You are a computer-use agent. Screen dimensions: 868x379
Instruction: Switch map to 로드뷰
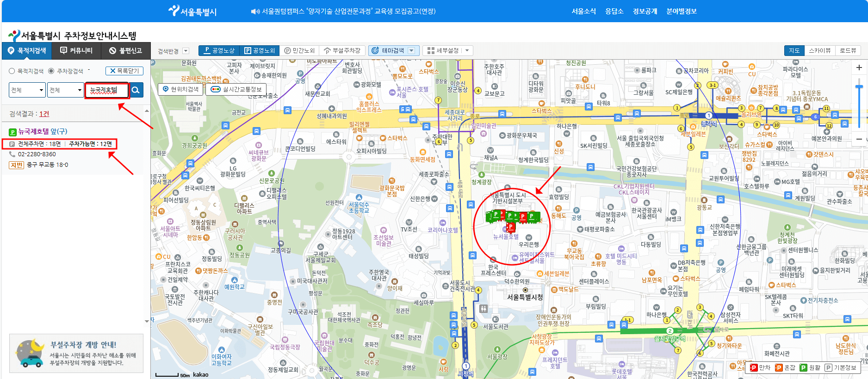pos(848,50)
